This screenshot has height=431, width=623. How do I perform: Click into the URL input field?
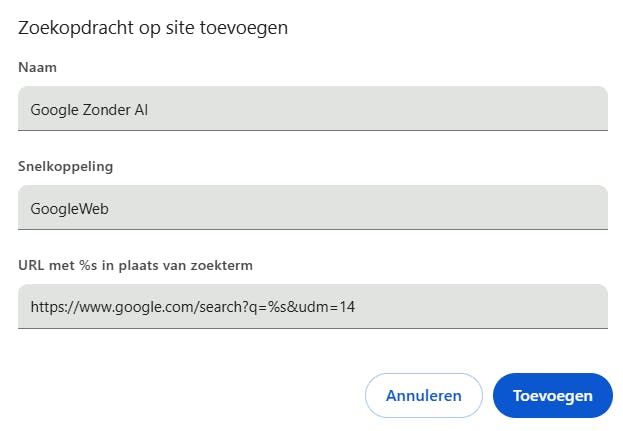click(x=312, y=306)
